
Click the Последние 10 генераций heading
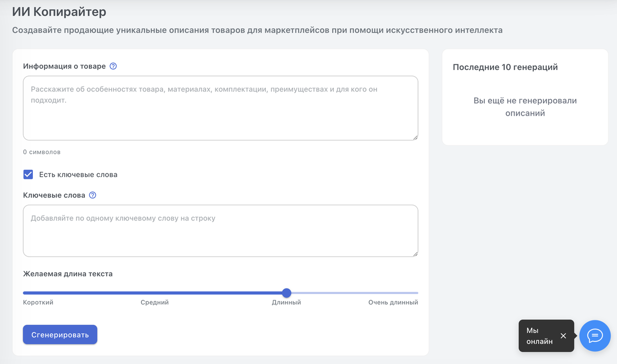point(505,67)
